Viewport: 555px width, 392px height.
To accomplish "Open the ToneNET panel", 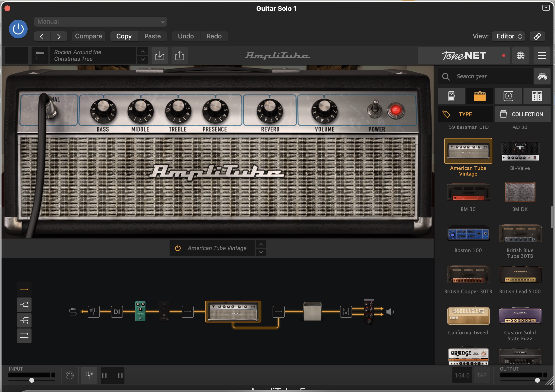I will pyautogui.click(x=464, y=56).
